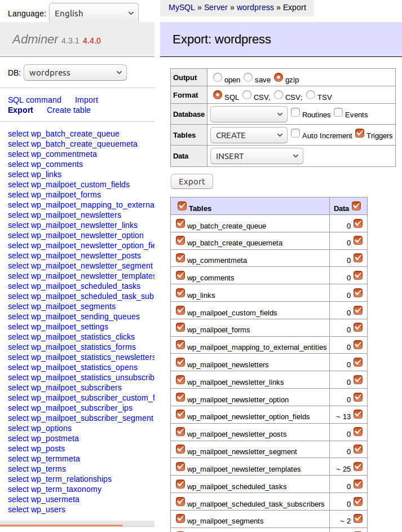Choose CSV; (semicolon) format radio button
The height and width of the screenshot is (532, 402).
pyautogui.click(x=279, y=95)
